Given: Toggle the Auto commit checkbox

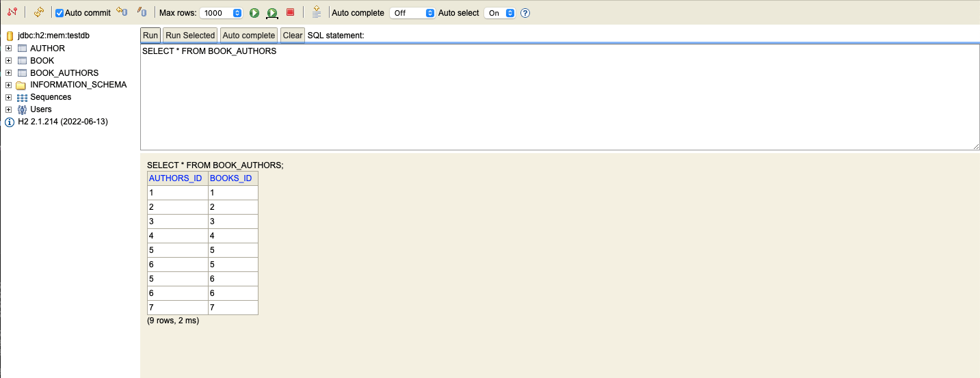Looking at the screenshot, I should pos(59,13).
